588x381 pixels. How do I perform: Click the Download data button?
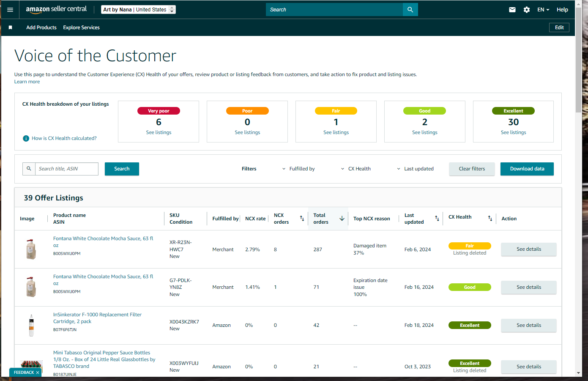pos(527,169)
